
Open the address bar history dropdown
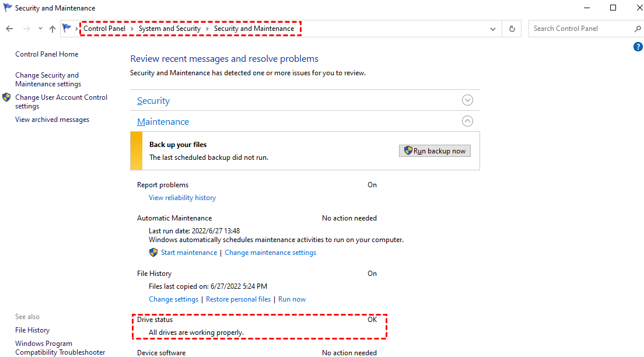[x=494, y=29]
